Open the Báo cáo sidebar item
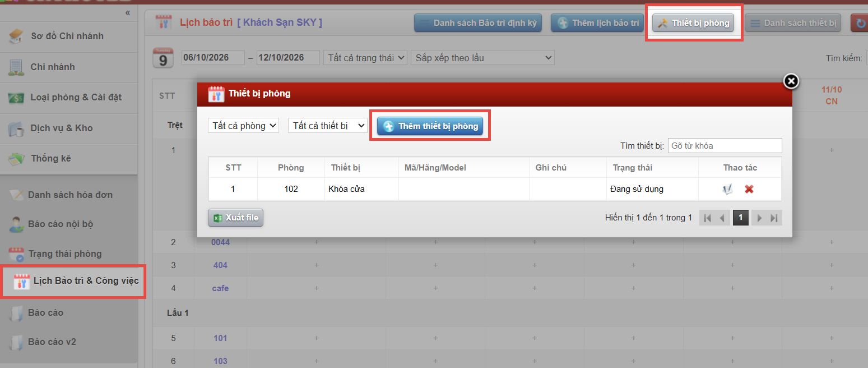 pos(45,312)
